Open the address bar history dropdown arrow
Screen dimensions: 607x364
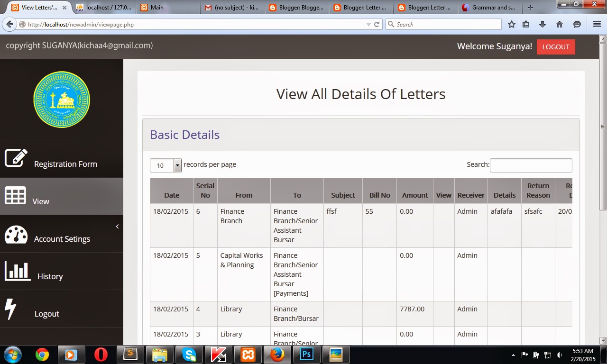368,24
